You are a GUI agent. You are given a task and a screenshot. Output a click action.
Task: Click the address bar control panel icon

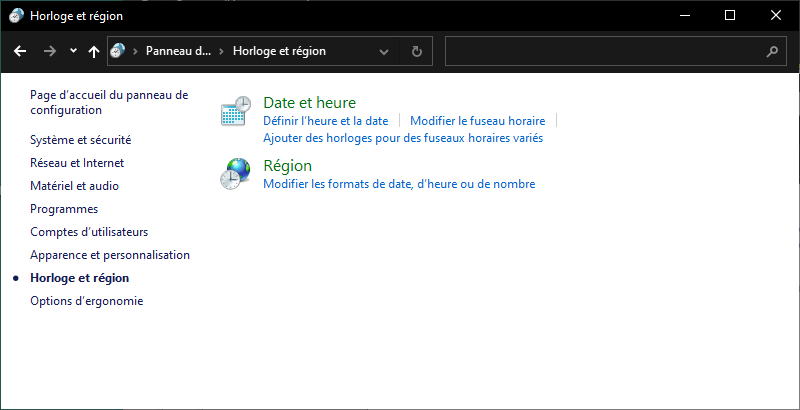(119, 51)
